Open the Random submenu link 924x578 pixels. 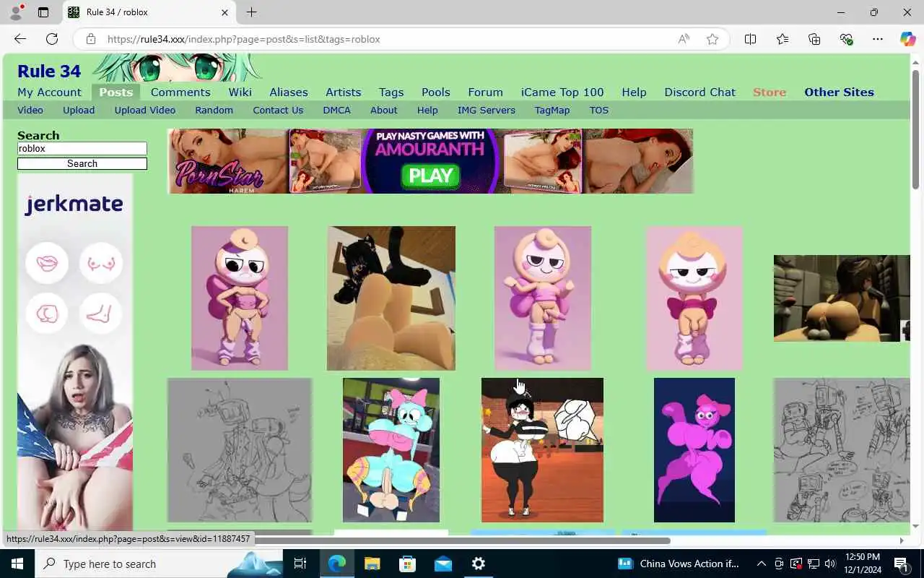214,111
